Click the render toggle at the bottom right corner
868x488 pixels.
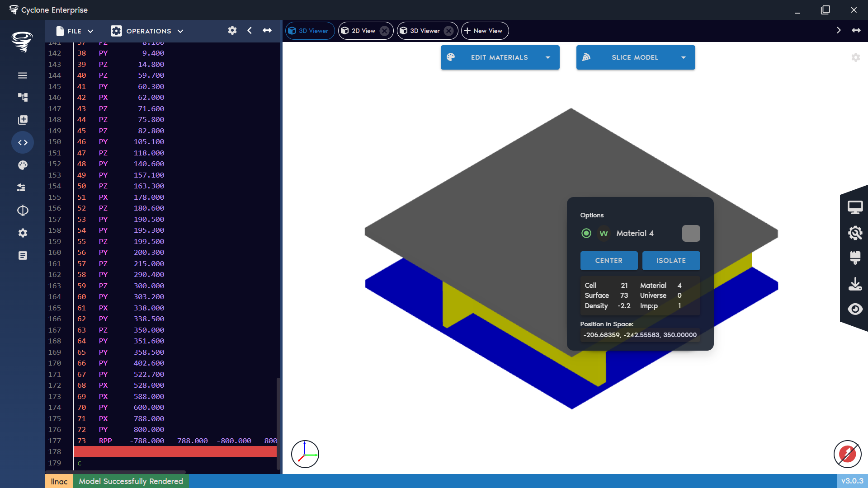click(847, 455)
